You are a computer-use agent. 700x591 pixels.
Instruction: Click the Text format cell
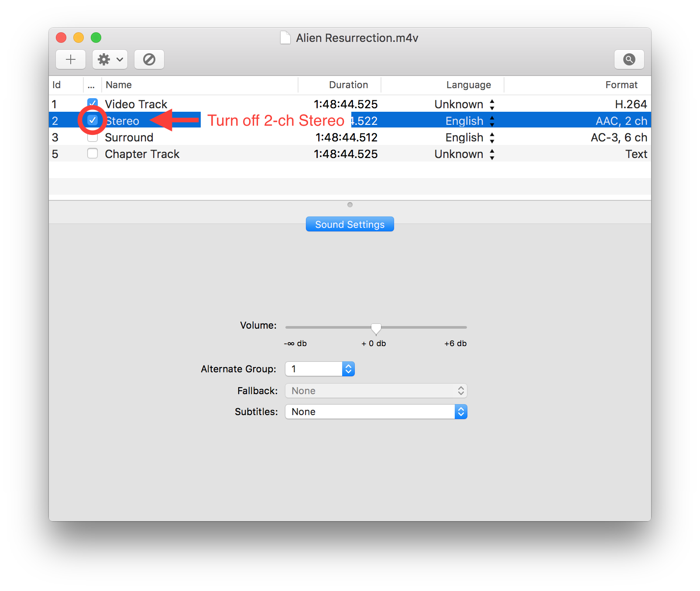[636, 154]
